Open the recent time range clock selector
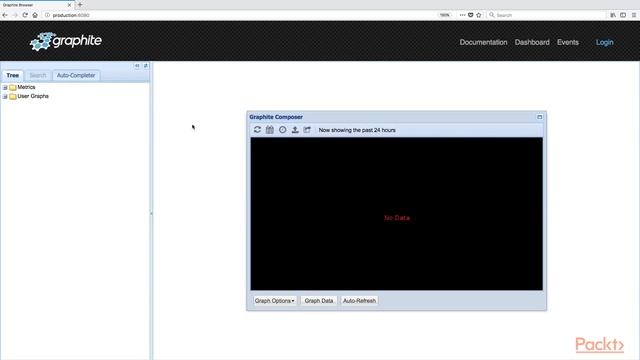Screen dimensions: 640x360 (x=282, y=130)
